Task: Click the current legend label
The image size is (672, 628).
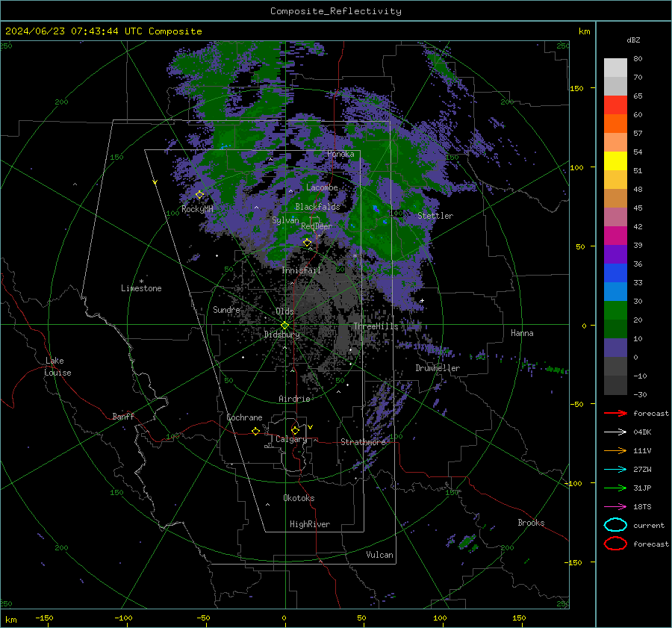Action: (649, 525)
